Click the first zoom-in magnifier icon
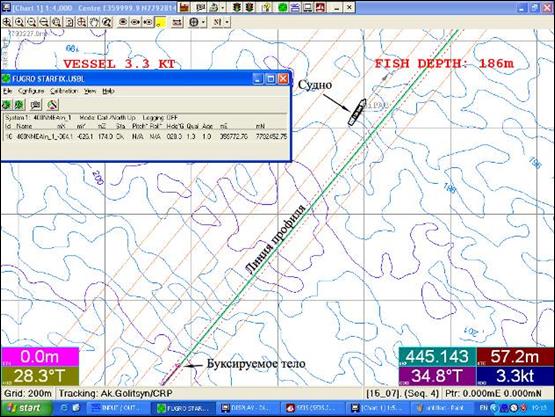Viewport: 555px width, 417px height. [x=7, y=22]
